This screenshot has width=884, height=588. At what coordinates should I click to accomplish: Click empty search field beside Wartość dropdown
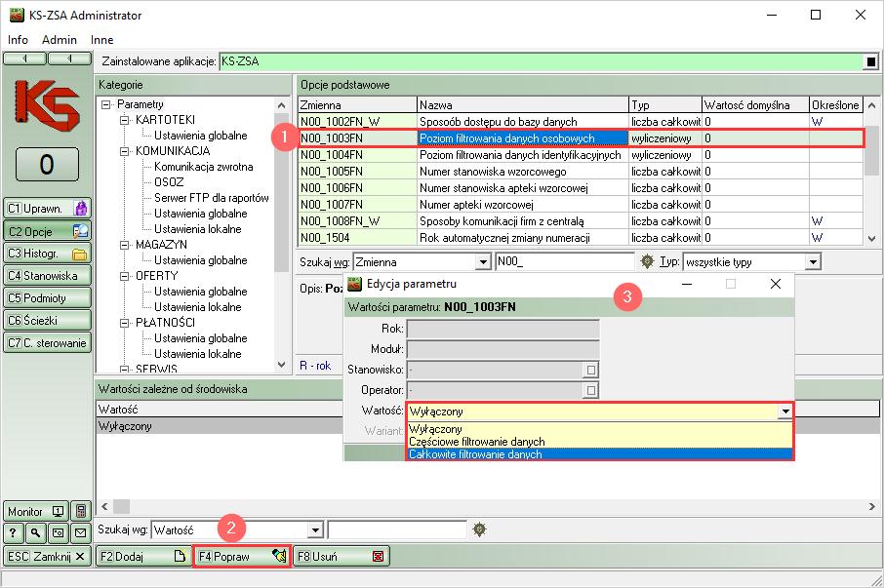[397, 529]
